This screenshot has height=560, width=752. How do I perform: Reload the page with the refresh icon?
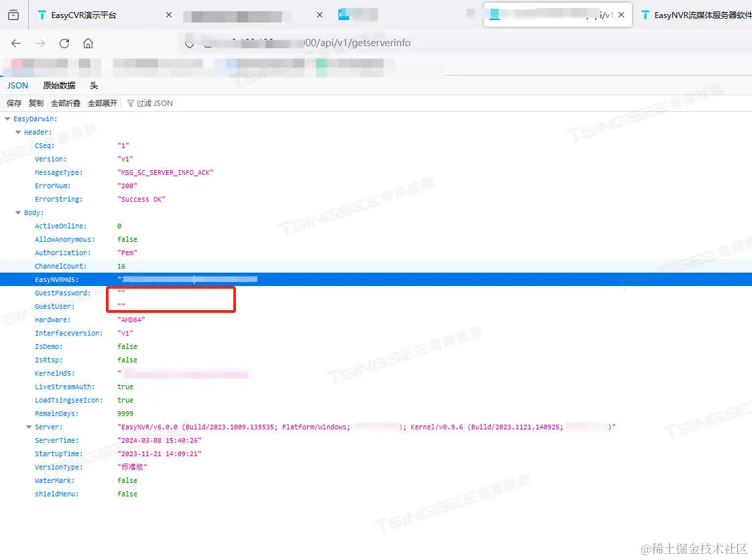[x=64, y=43]
